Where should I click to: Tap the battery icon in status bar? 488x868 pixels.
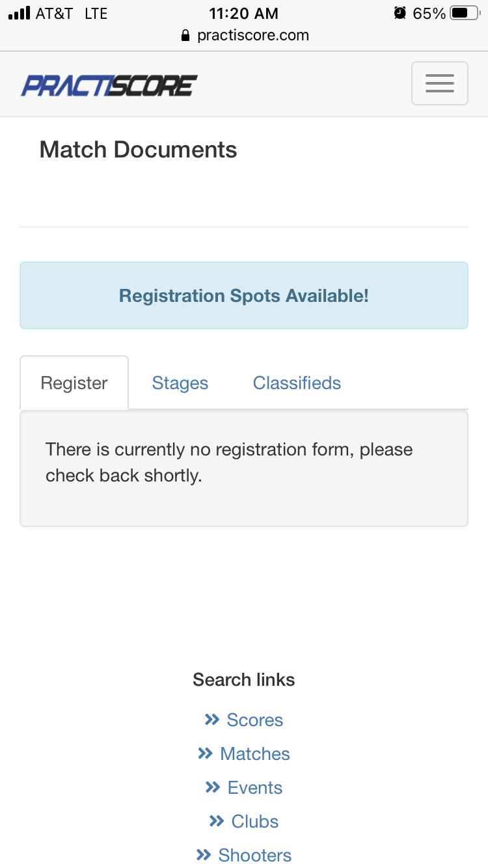click(465, 13)
